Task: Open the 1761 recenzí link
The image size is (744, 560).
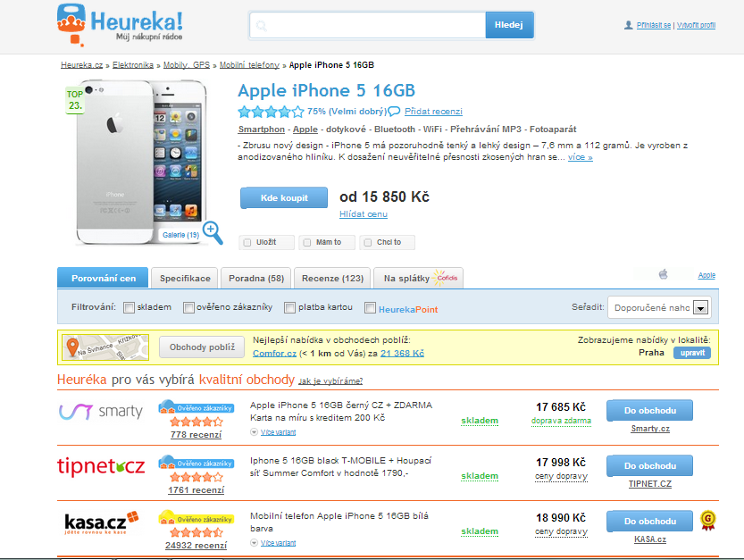Action: tap(196, 490)
